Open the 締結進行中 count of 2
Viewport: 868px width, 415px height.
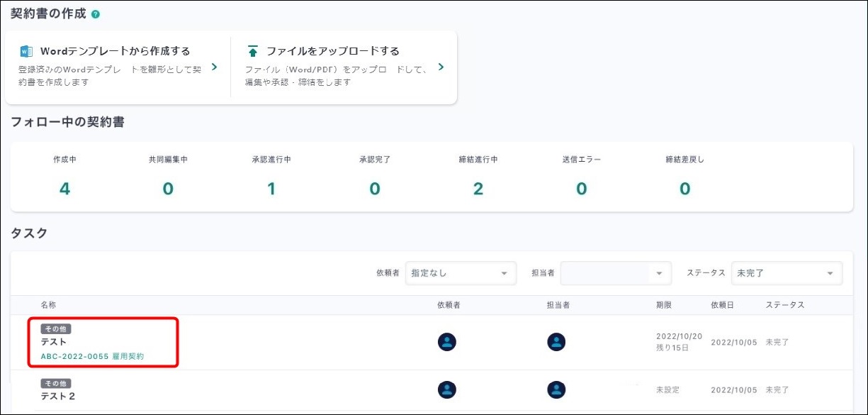478,189
